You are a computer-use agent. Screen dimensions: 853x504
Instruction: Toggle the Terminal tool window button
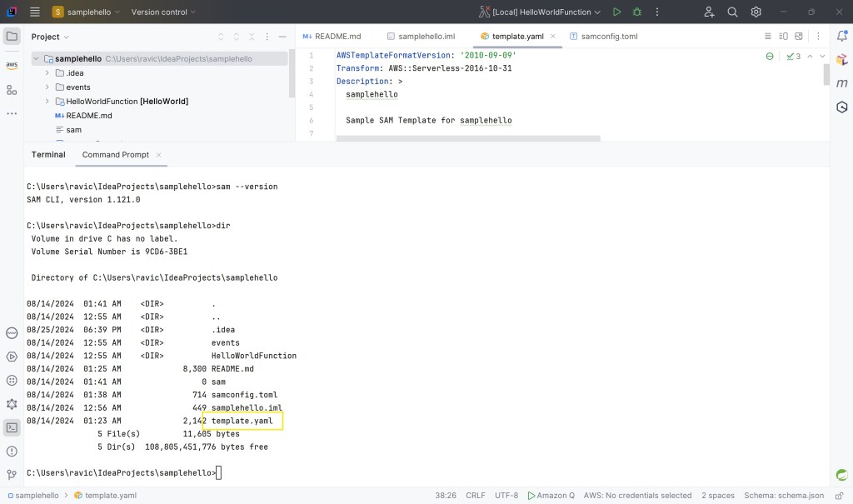pos(12,427)
